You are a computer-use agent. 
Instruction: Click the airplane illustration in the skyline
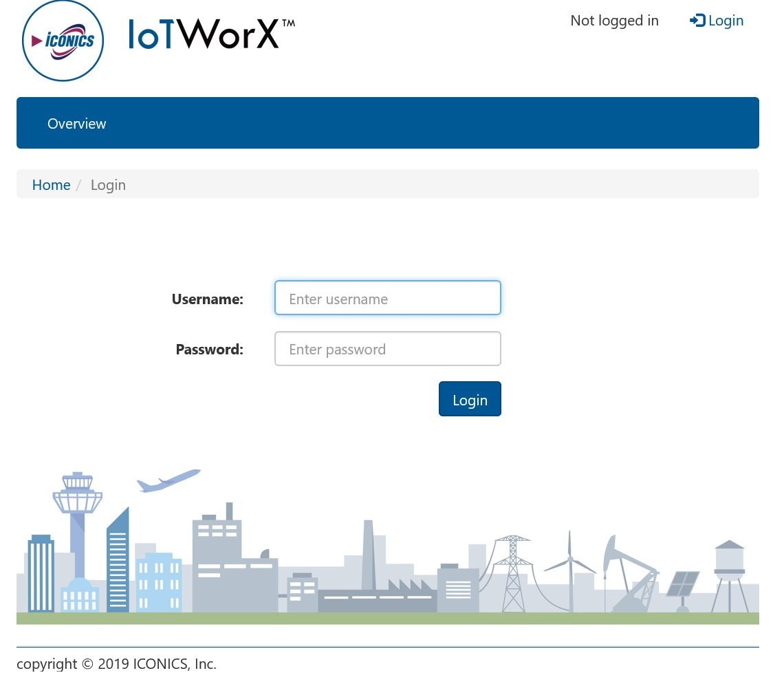168,480
